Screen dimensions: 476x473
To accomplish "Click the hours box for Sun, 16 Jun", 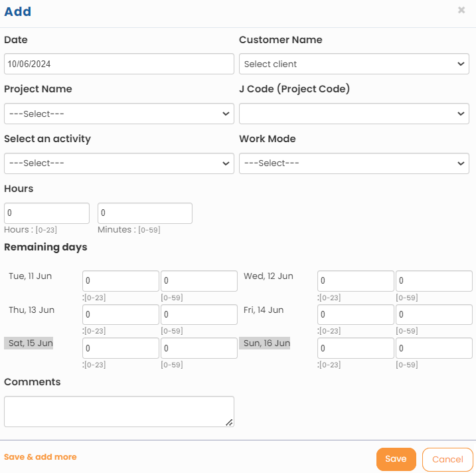I will tap(356, 348).
